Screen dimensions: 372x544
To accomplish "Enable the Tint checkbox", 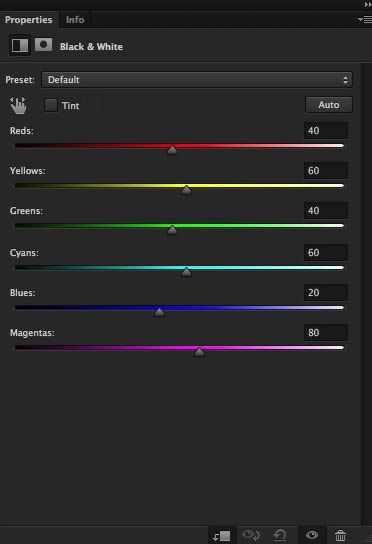I will (51, 105).
